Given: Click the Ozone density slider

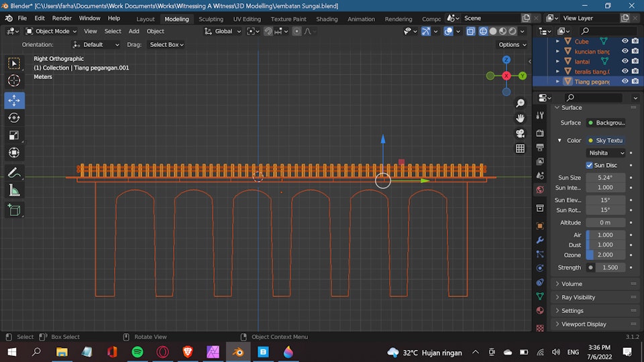Looking at the screenshot, I should click(x=606, y=255).
